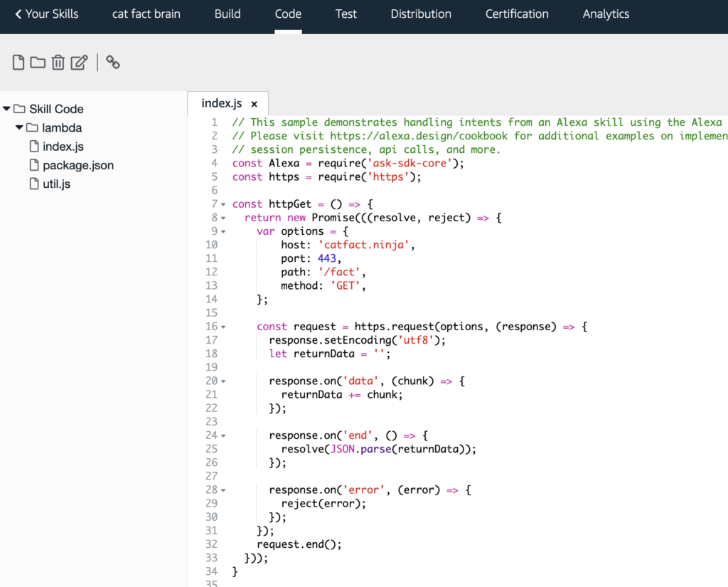Collapse the Skill Code folder arrow
The width and height of the screenshot is (728, 587).
6,109
